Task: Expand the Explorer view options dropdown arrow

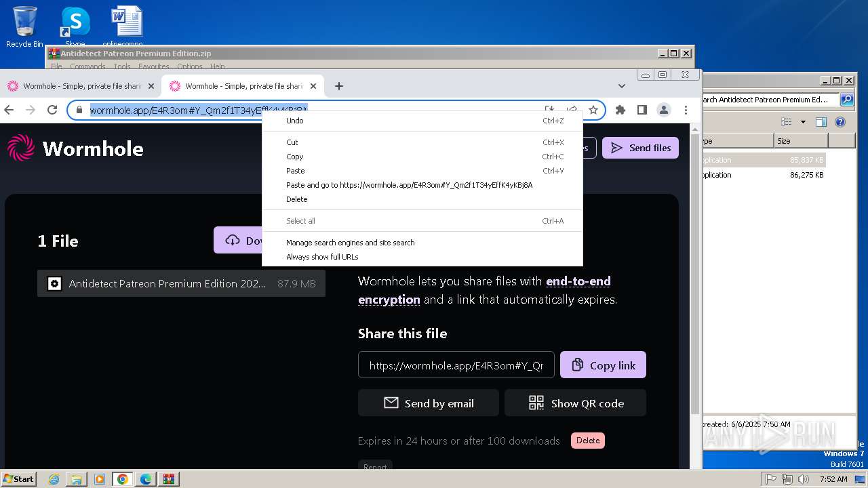Action: (804, 122)
